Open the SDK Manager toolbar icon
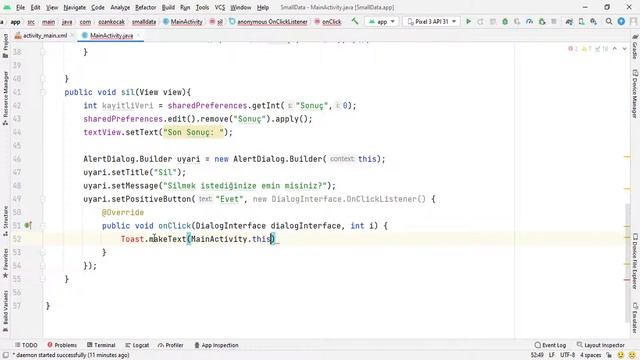Image resolution: width=640 pixels, height=360 pixels. [x=593, y=21]
